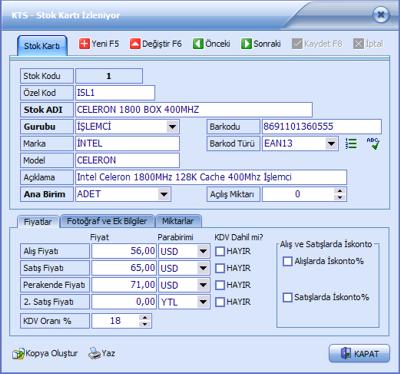Click the Yeni F5 red plus icon
The height and width of the screenshot is (374, 400).
point(84,44)
